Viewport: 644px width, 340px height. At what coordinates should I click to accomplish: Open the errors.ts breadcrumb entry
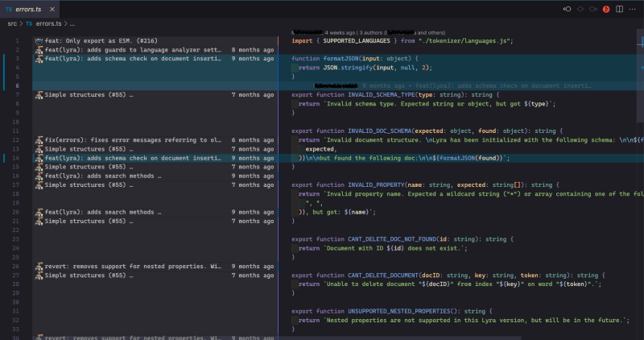pyautogui.click(x=48, y=24)
